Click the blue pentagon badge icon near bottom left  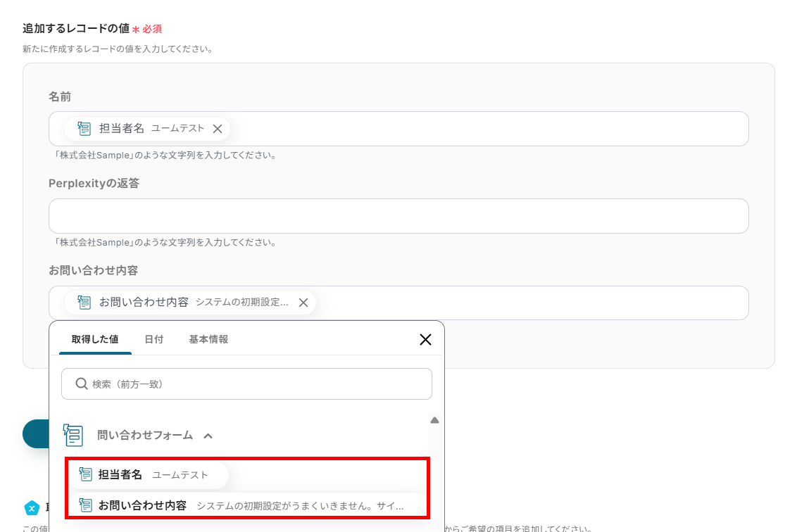tap(32, 507)
